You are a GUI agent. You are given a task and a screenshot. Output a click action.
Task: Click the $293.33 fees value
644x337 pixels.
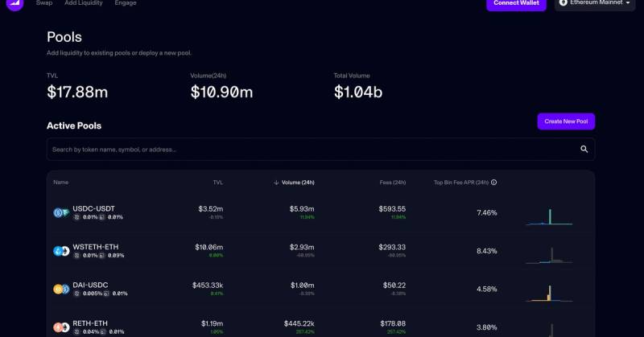[392, 247]
